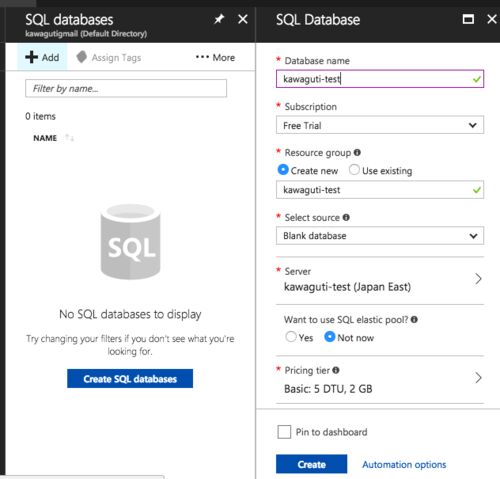This screenshot has height=479, width=500.
Task: Click the NAME column sort arrows
Action: pos(69,137)
